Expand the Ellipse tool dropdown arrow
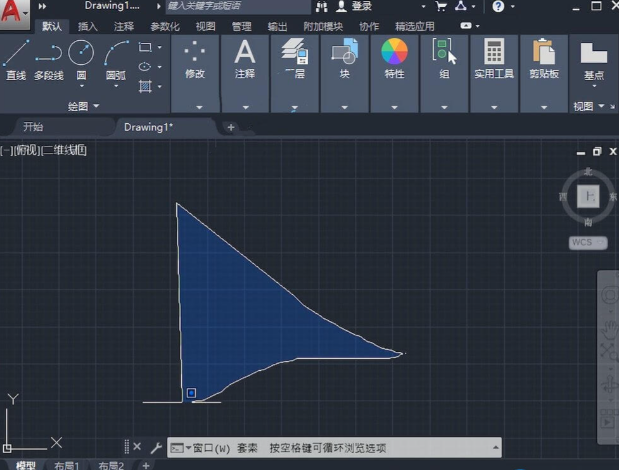The image size is (619, 470). (x=160, y=67)
